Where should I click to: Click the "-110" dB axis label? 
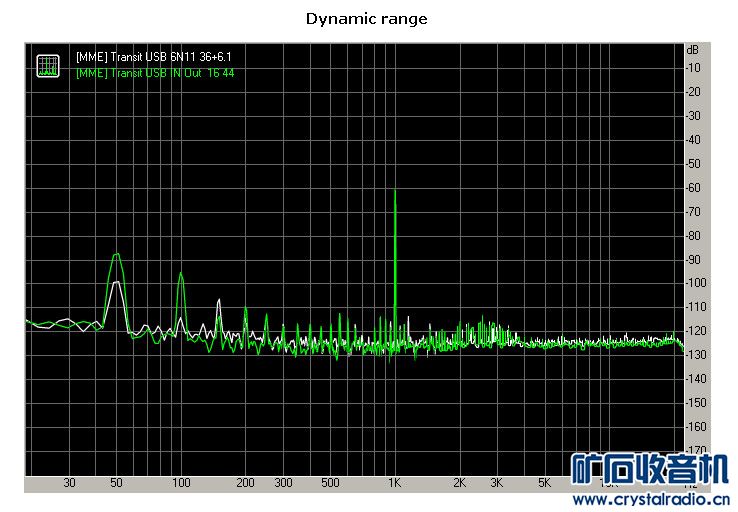pos(696,307)
